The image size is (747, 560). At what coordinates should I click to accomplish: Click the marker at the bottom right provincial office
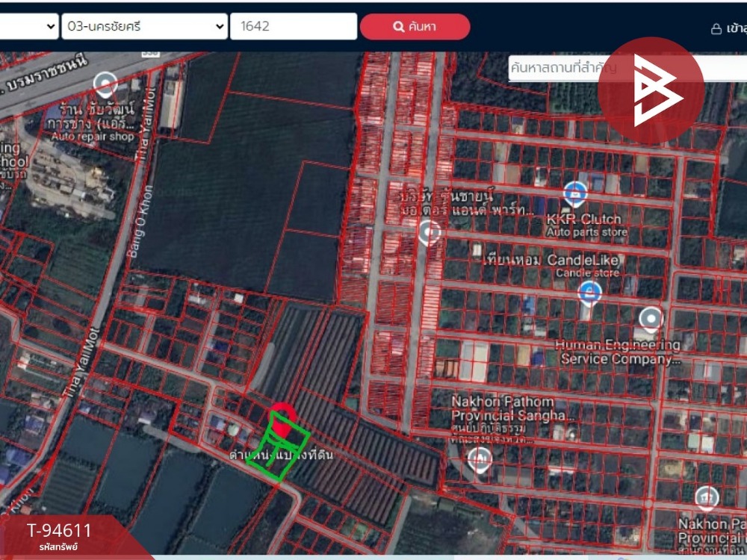707,497
